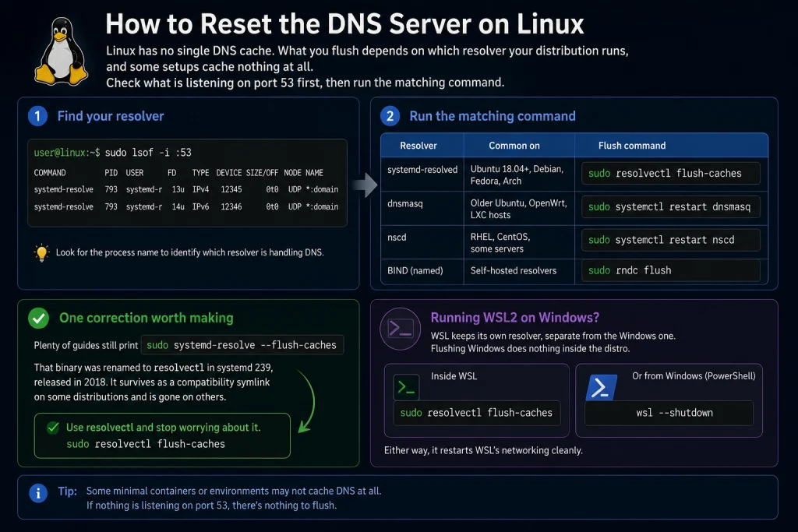Click the COMMAND column header in terminal output

pyautogui.click(x=50, y=173)
